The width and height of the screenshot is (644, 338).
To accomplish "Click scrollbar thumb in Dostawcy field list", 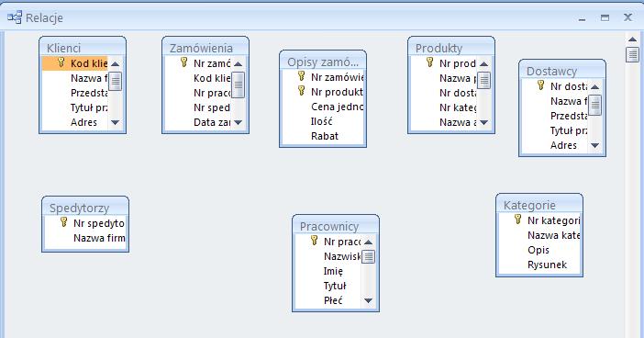I will click(x=594, y=105).
